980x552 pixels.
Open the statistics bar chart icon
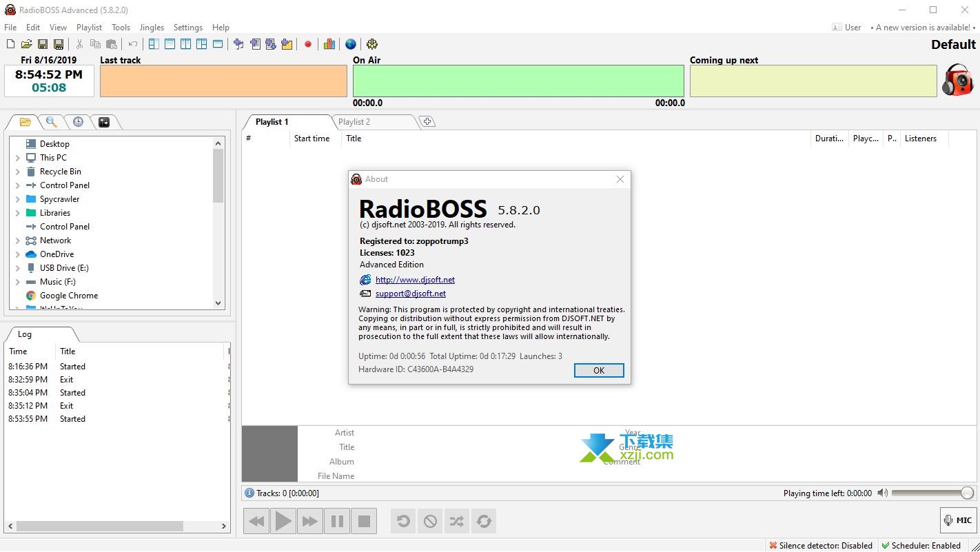(x=329, y=44)
